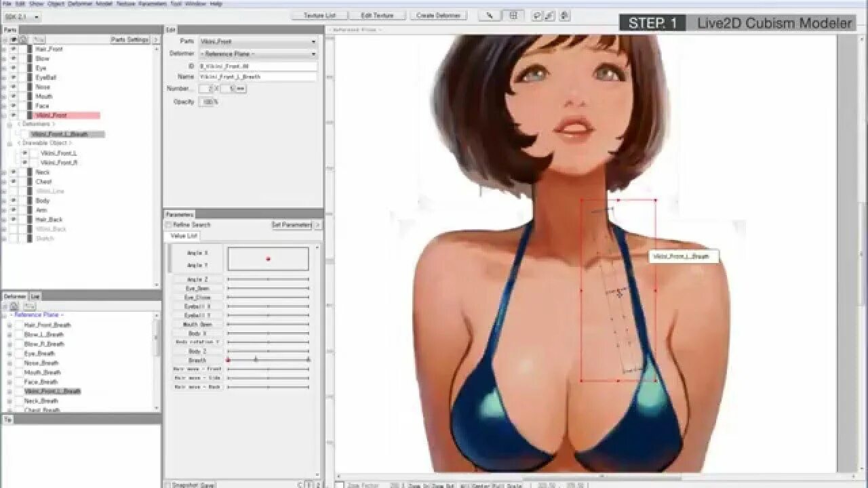Screen dimensions: 868x488
Task: Expand Hair_Front_Breath in deformer list
Action: click(9, 325)
